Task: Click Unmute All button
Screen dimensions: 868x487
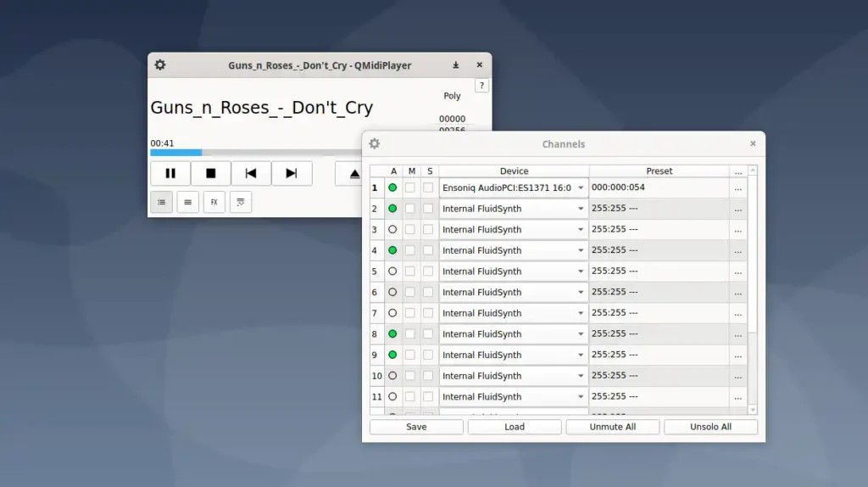Action: tap(612, 427)
